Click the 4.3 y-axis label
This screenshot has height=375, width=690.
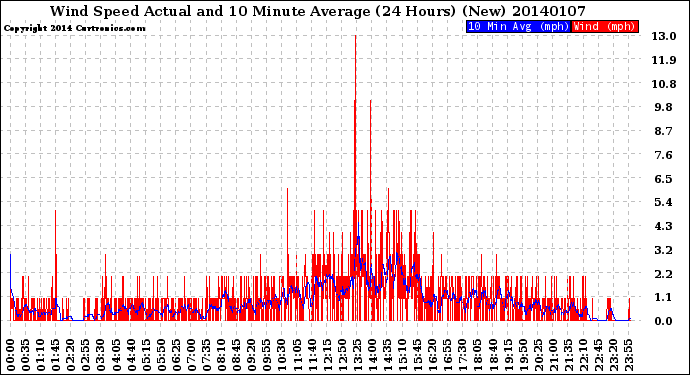click(x=664, y=226)
